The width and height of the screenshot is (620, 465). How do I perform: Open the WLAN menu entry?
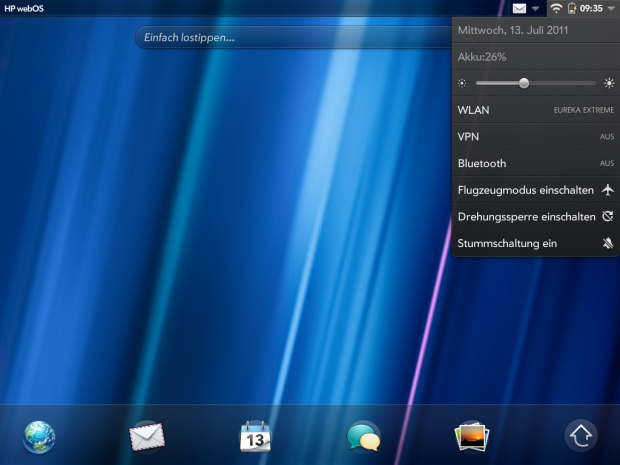pyautogui.click(x=536, y=110)
